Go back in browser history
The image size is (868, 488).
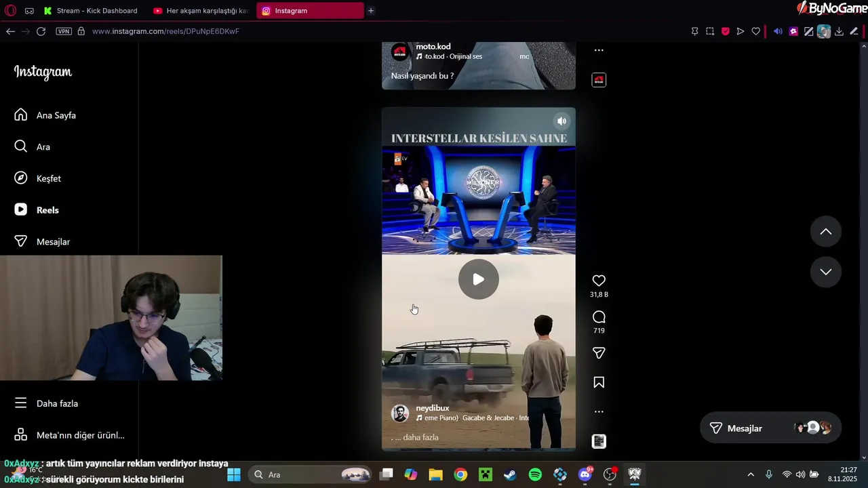[10, 31]
